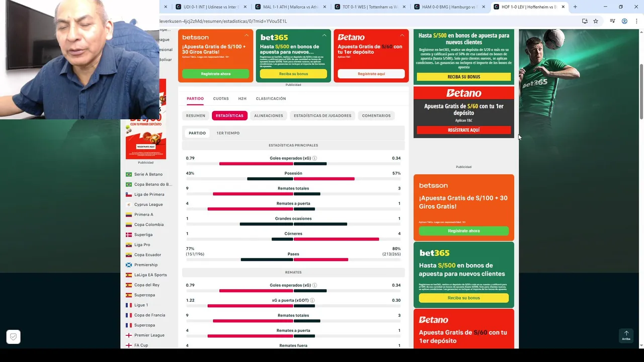This screenshot has width=644, height=362.
Task: Click the Pases comparison bar
Action: click(293, 259)
